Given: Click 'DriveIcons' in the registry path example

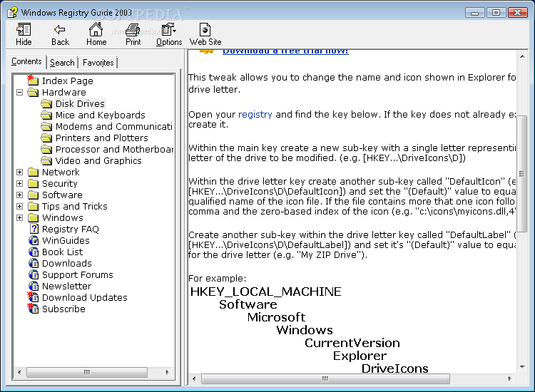Looking at the screenshot, I should [394, 368].
